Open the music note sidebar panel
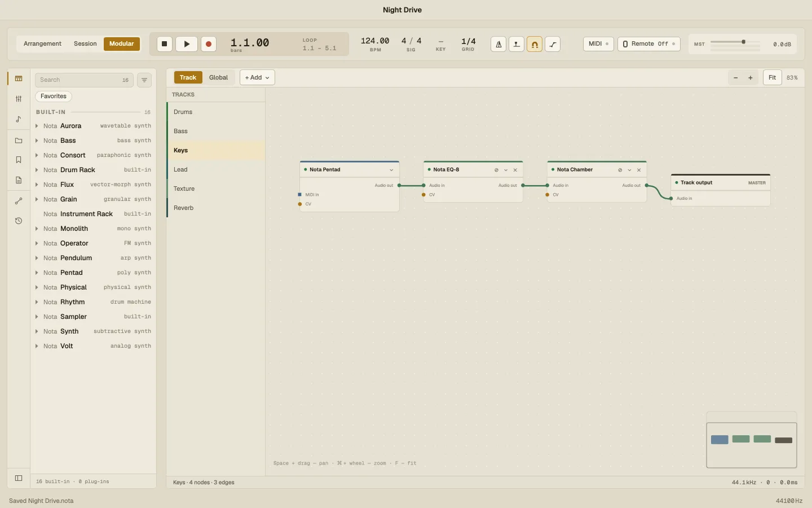Image resolution: width=812 pixels, height=508 pixels. pos(19,119)
